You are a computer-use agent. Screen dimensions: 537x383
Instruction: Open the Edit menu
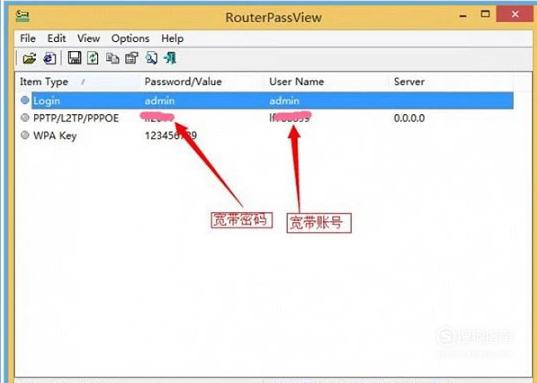(x=57, y=38)
